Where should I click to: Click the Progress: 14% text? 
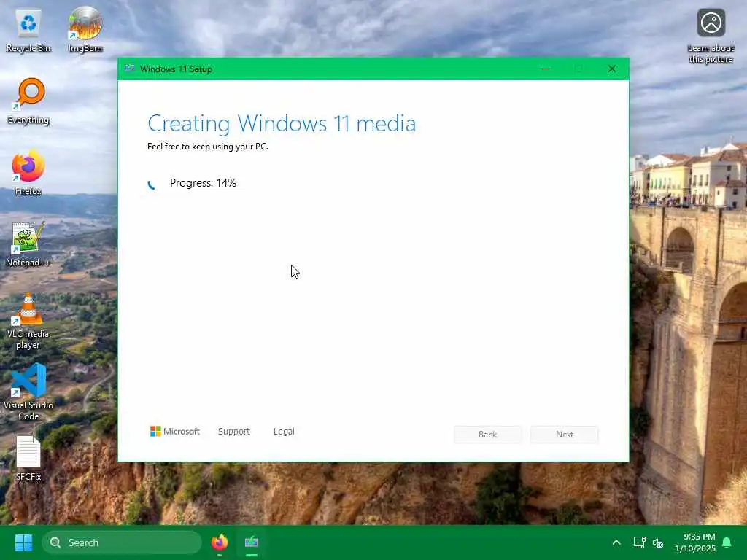click(x=203, y=183)
